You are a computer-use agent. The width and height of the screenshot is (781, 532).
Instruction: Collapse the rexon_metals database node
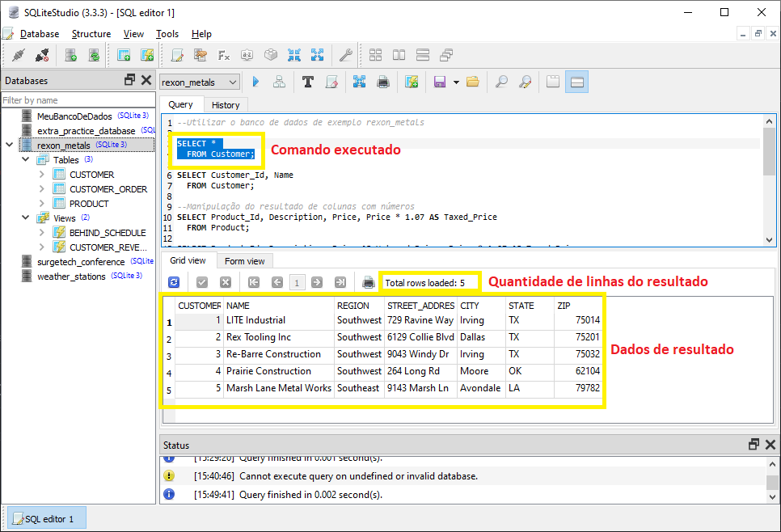tap(10, 145)
